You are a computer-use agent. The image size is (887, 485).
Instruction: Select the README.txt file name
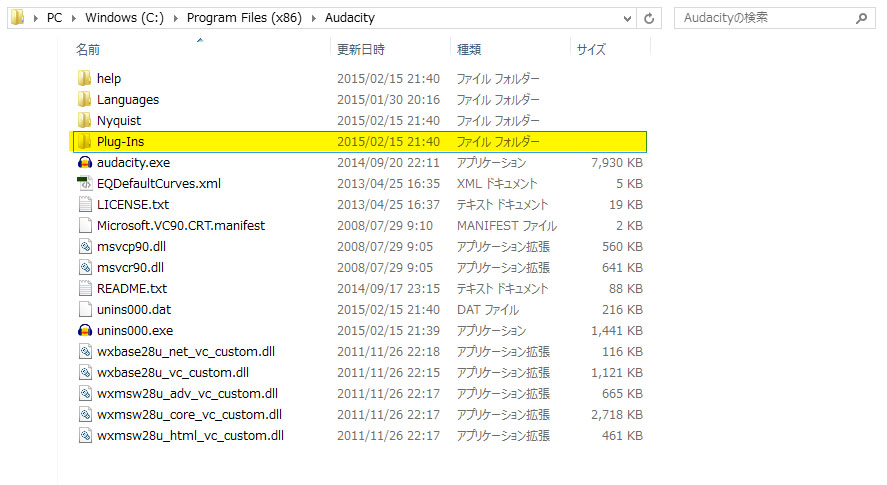(x=132, y=289)
